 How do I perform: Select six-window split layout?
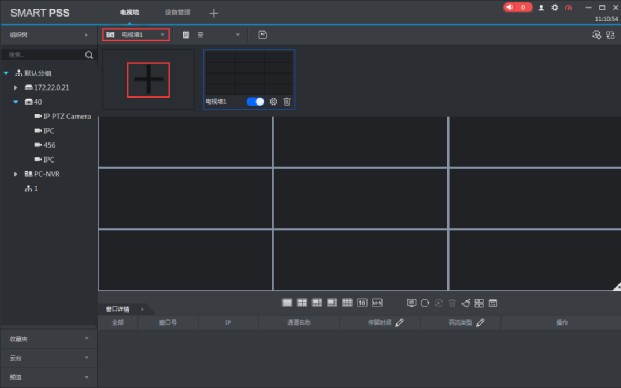coord(317,303)
